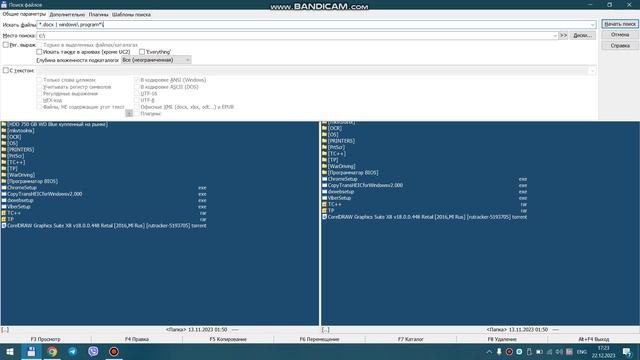Open notification center icon in system tray
The width and height of the screenshot is (640, 360).
coord(627,352)
